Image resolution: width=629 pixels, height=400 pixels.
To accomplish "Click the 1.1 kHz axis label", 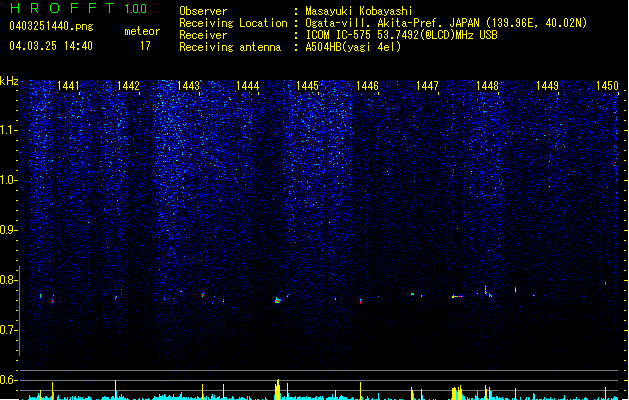I will [9, 130].
